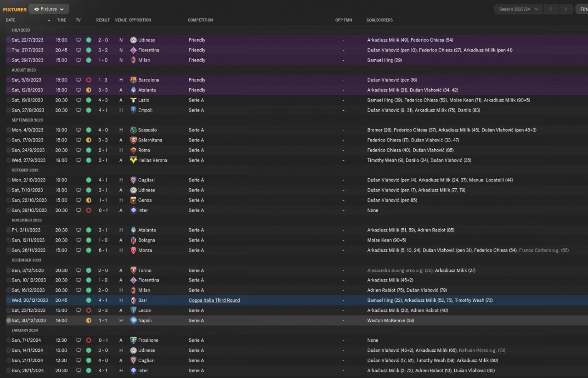Sort by the Goalscorers column header
Viewport: 588px width, 378px height.
point(379,20)
